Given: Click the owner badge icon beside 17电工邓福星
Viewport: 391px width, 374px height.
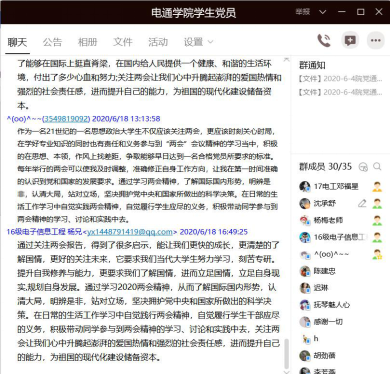Looking at the screenshot, I should (x=377, y=186).
